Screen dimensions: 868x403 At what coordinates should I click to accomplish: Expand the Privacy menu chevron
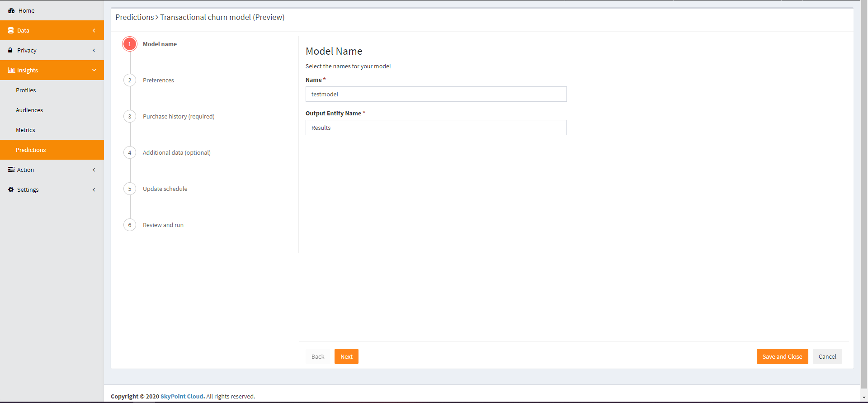[94, 50]
